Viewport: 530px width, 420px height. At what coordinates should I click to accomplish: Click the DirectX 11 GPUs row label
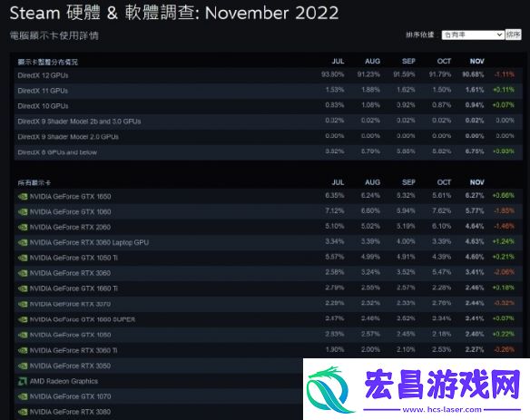(43, 91)
